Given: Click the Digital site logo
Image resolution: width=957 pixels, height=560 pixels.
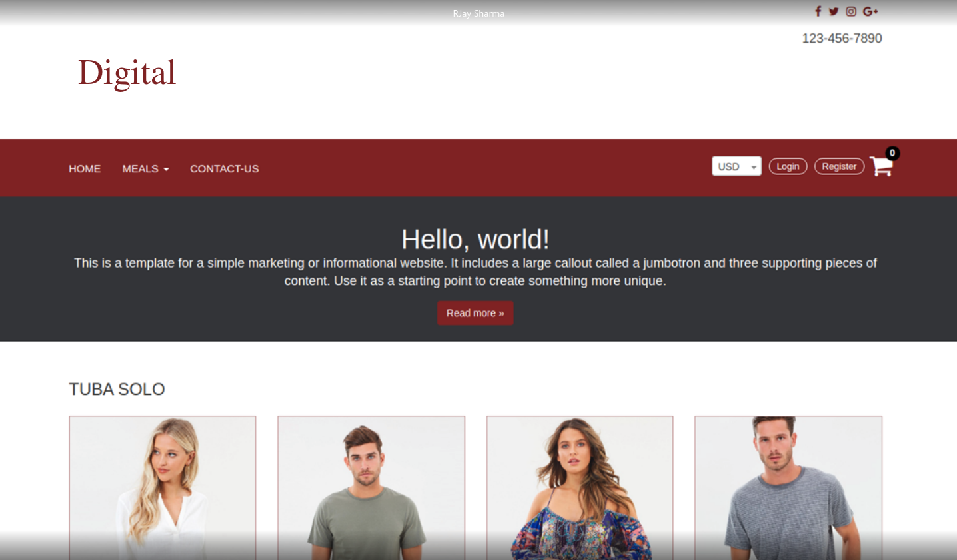Looking at the screenshot, I should click(x=127, y=73).
